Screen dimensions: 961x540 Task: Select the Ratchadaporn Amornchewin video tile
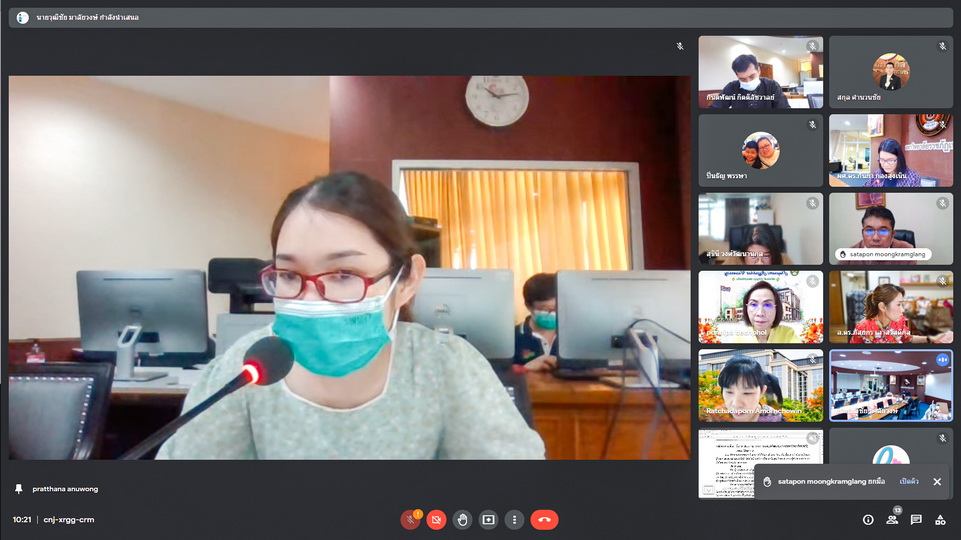pos(761,386)
